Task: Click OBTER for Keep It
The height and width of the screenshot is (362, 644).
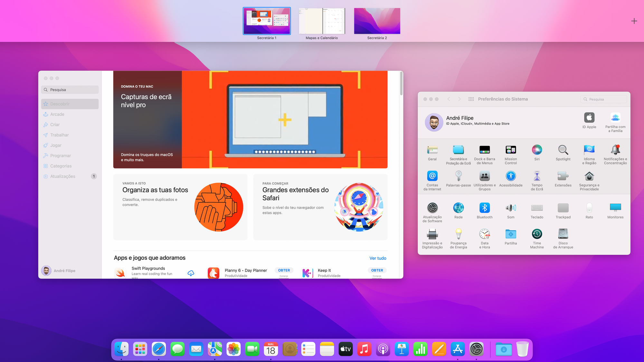Action: 377,270
